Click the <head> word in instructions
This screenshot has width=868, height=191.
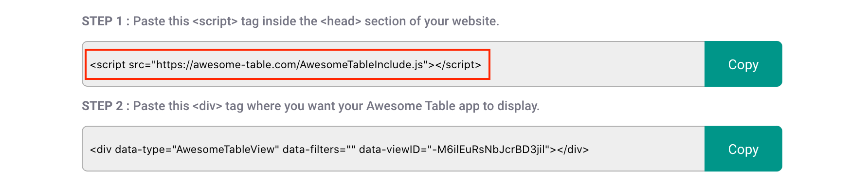pos(341,21)
